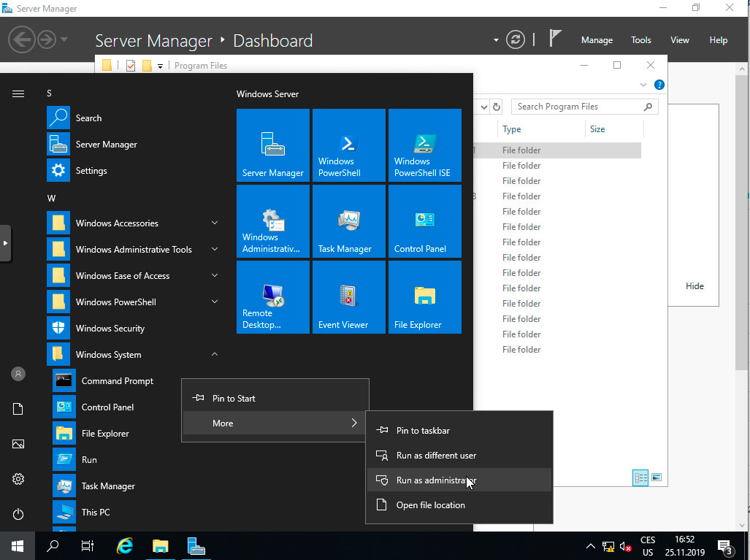
Task: Click the Hide button
Action: click(694, 285)
